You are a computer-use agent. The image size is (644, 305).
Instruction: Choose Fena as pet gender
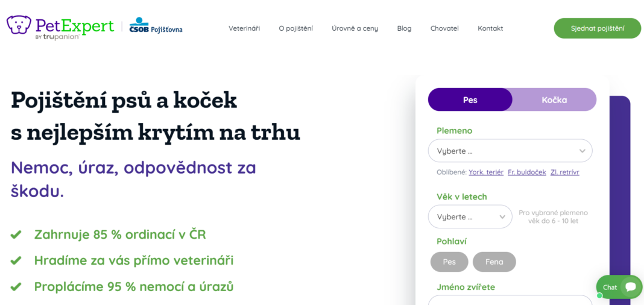click(x=494, y=262)
